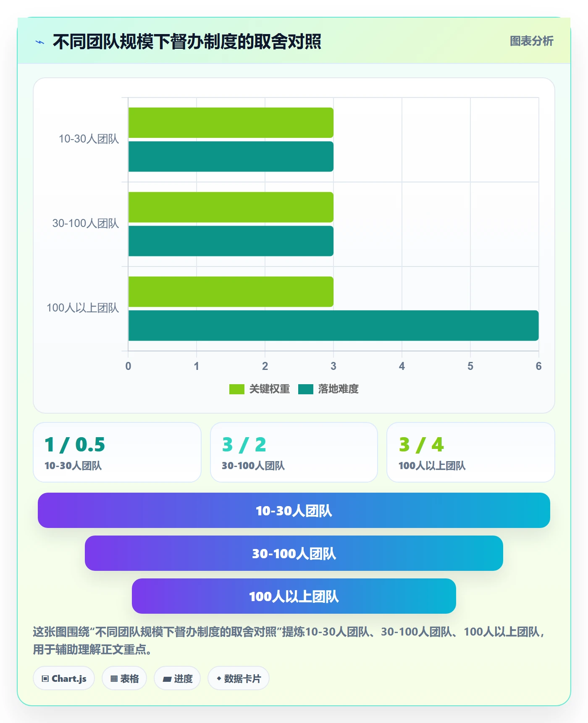Click the green bar for 30-100人团队

[231, 207]
